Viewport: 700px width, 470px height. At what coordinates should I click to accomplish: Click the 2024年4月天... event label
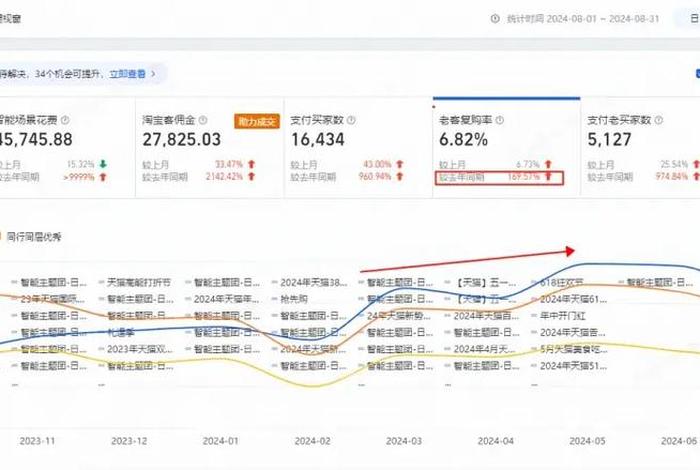[484, 349]
